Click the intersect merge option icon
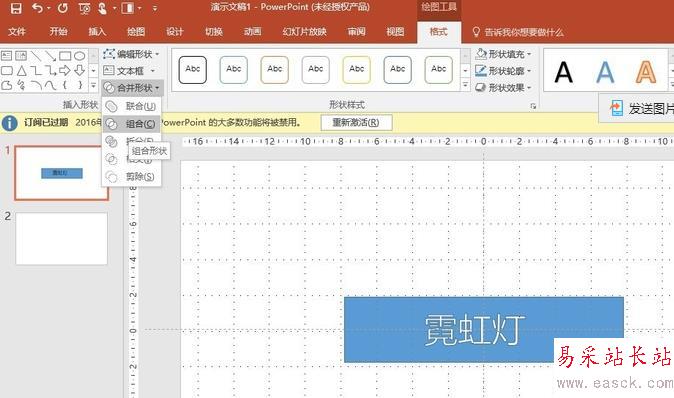The image size is (674, 398). click(x=111, y=159)
